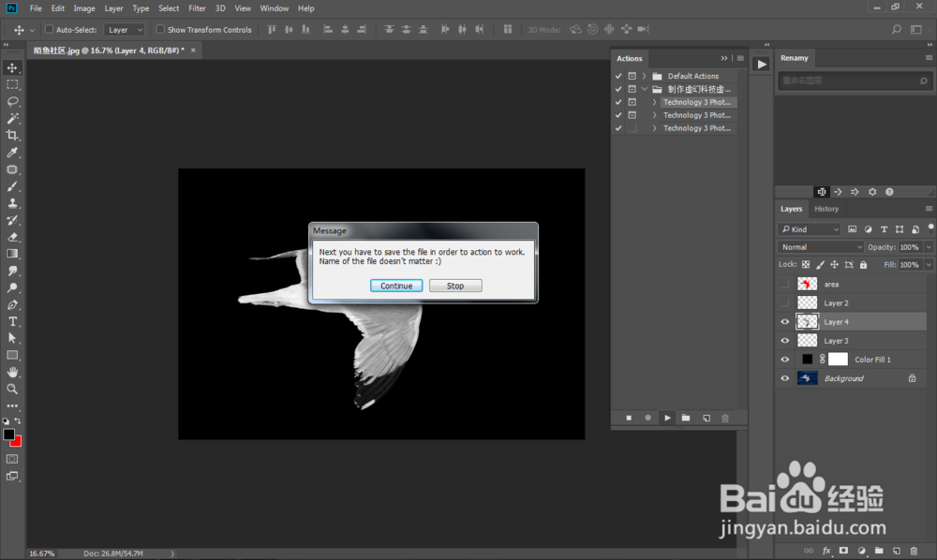Open the File menu
The height and width of the screenshot is (560, 937).
coord(36,8)
